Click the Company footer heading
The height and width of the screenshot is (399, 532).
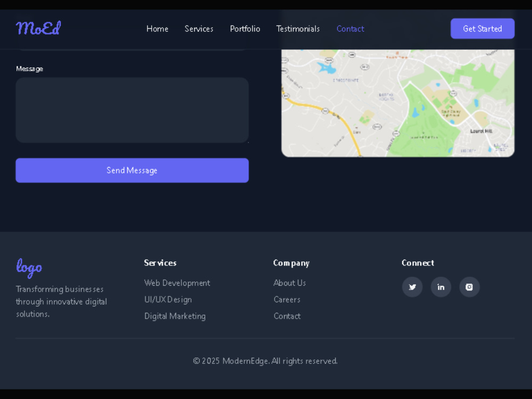click(292, 263)
